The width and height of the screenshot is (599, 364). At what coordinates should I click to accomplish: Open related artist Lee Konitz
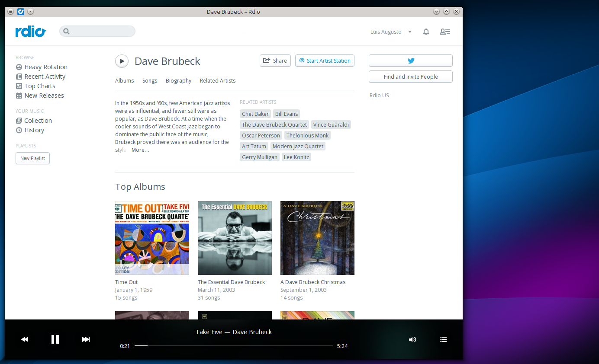pos(296,157)
